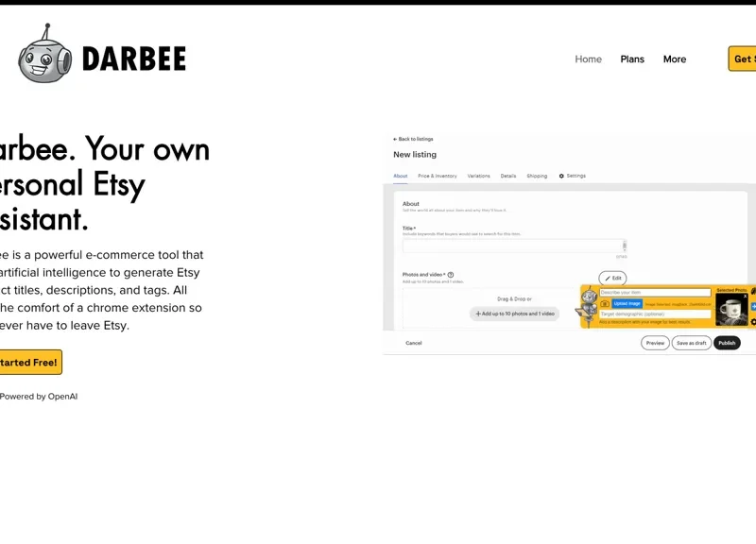Image resolution: width=756 pixels, height=544 pixels.
Task: Click the gear icon on the Settings tab
Action: (x=561, y=176)
